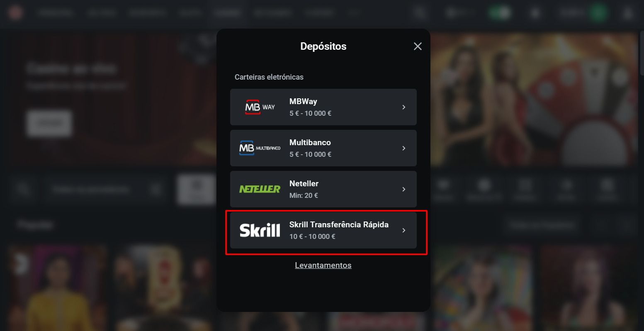
Task: Click the white Skrill logo
Action: click(260, 230)
